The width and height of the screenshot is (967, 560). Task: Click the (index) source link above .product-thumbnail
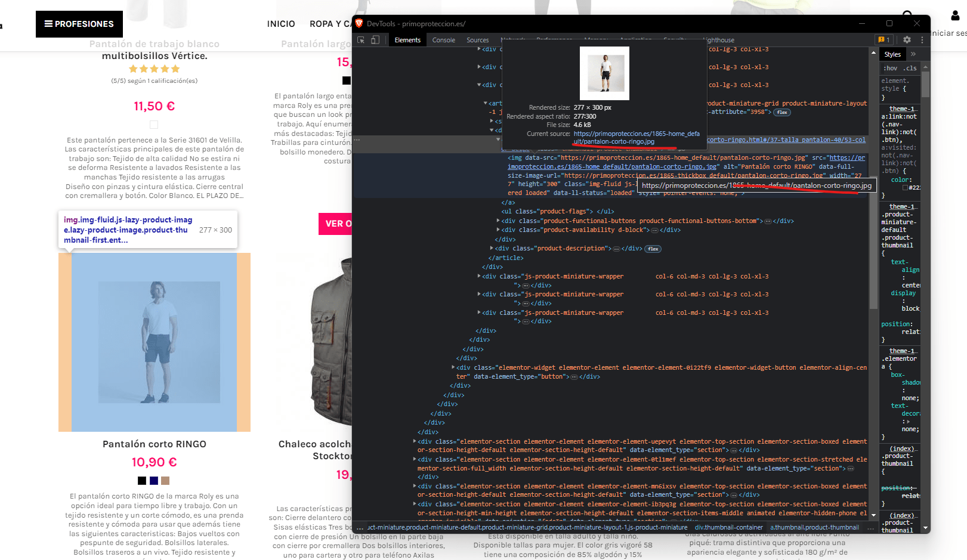coord(902,448)
